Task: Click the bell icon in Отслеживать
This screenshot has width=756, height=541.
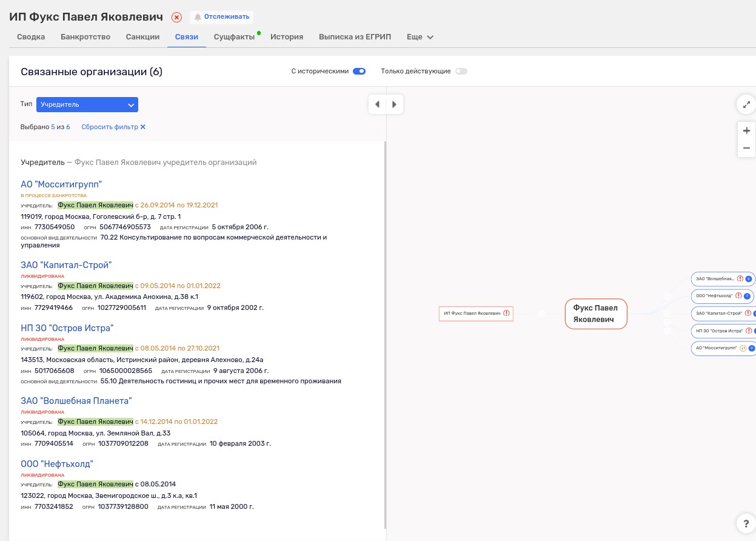Action: (198, 17)
